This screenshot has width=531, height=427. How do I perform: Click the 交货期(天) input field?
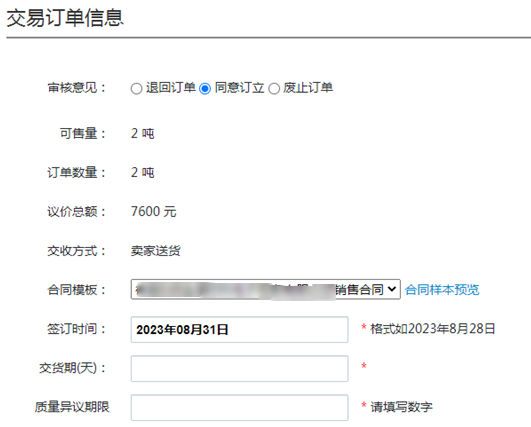coord(239,368)
